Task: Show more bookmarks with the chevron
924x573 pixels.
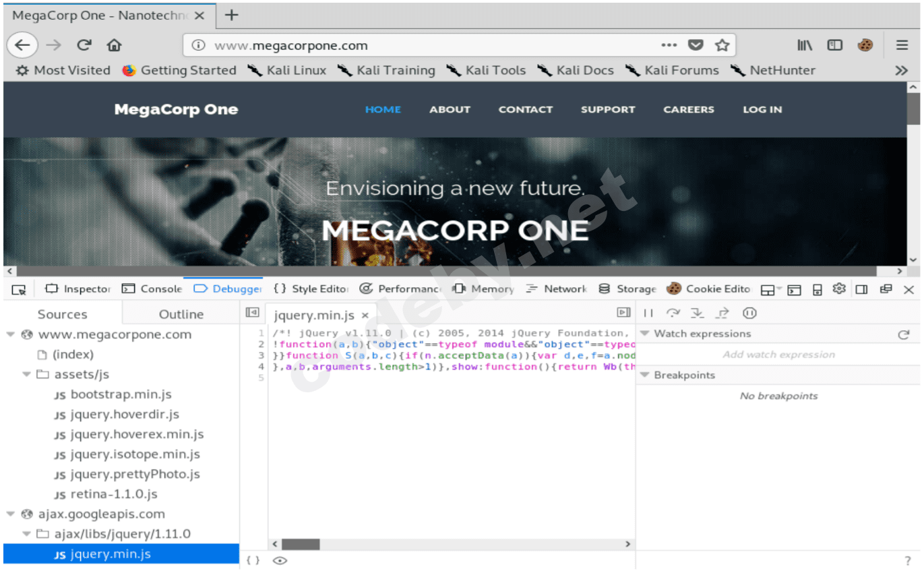Action: coord(901,70)
